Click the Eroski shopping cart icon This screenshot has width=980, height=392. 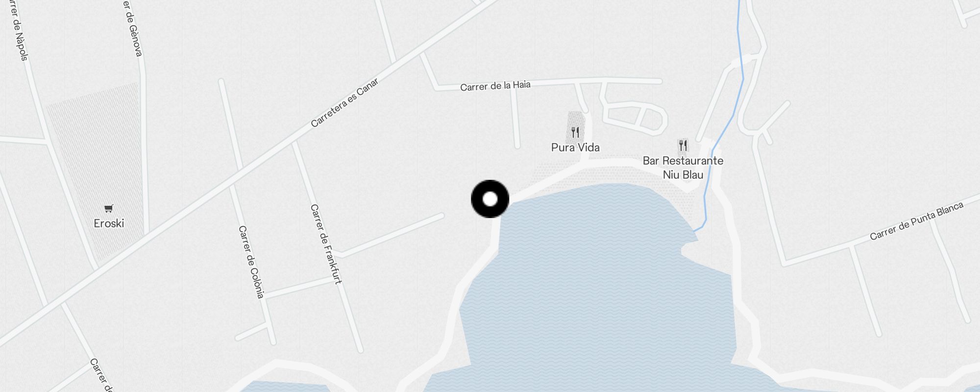click(x=109, y=208)
